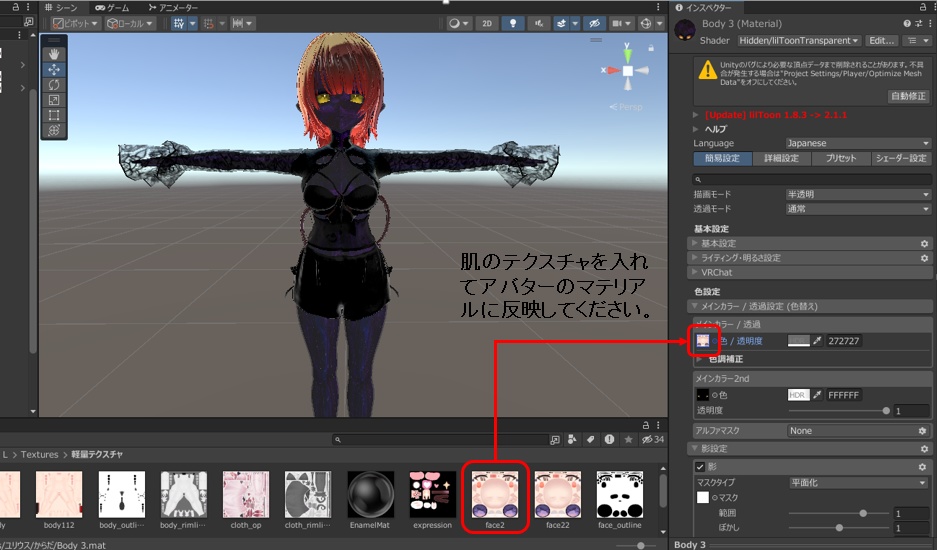Open scene camera settings icon
Viewport: 937px width, 550px height.
(618, 23)
